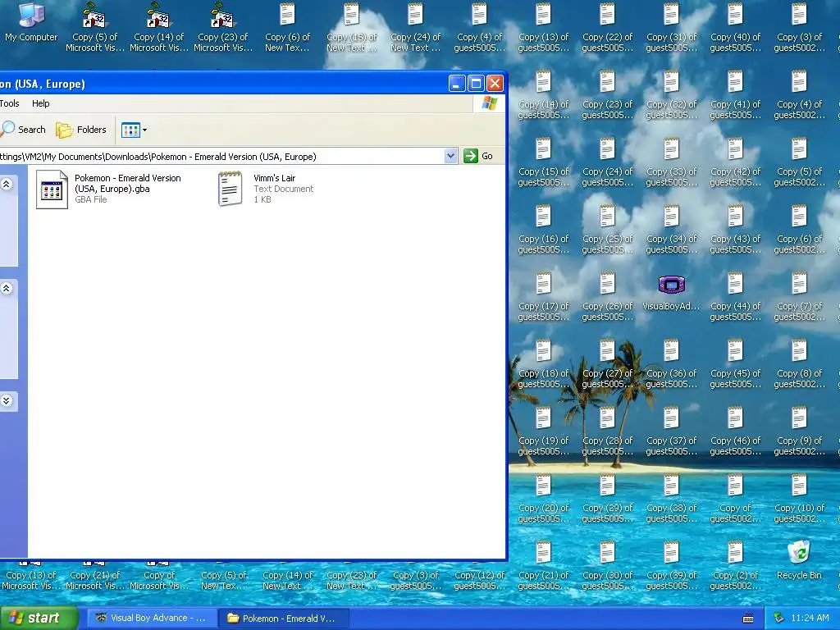Select Copy (25) of guest5005 file
Image resolution: width=840 pixels, height=630 pixels.
(607, 230)
